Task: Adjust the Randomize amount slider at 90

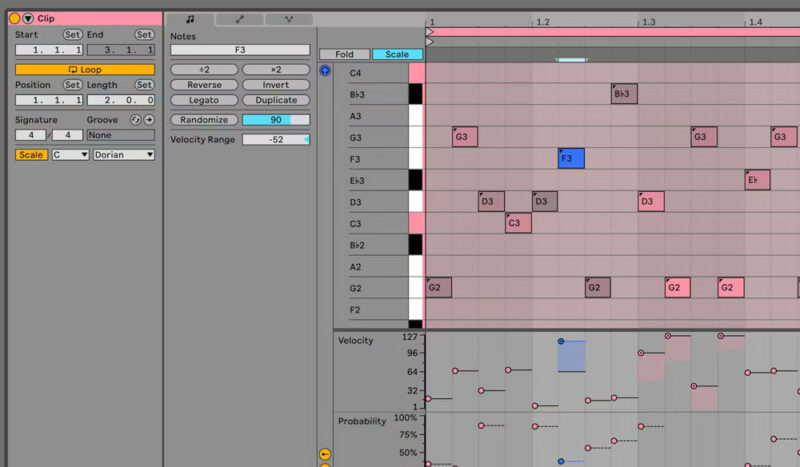Action: click(x=276, y=119)
